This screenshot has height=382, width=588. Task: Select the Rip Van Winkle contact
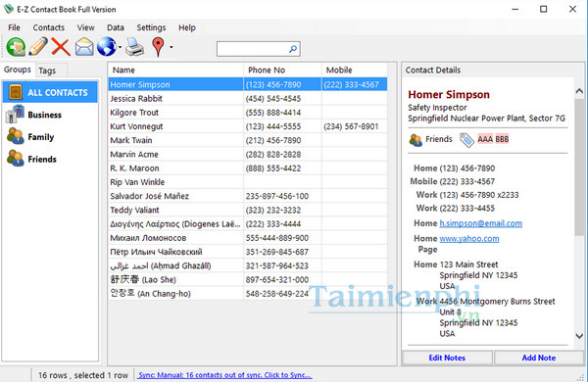[x=248, y=182]
